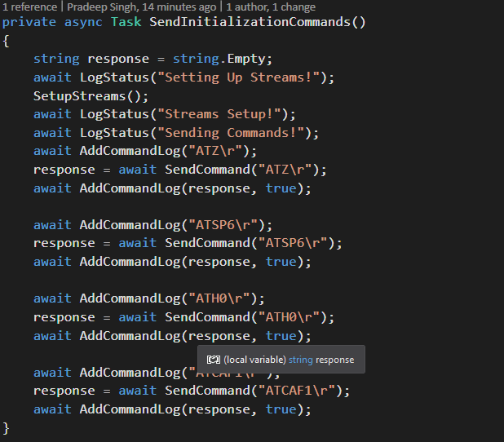504x442 pixels.
Task: Click 'true' argument after the ATCAF1 response
Action: 281,409
